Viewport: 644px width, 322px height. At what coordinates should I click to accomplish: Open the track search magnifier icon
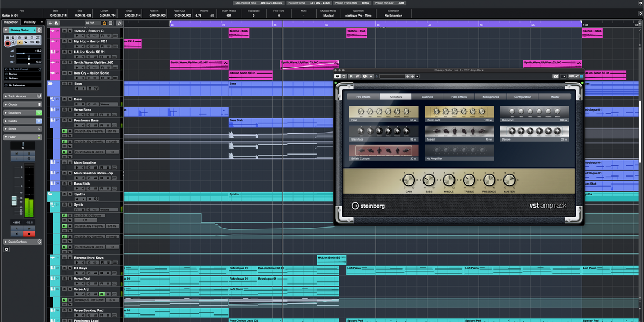119,23
